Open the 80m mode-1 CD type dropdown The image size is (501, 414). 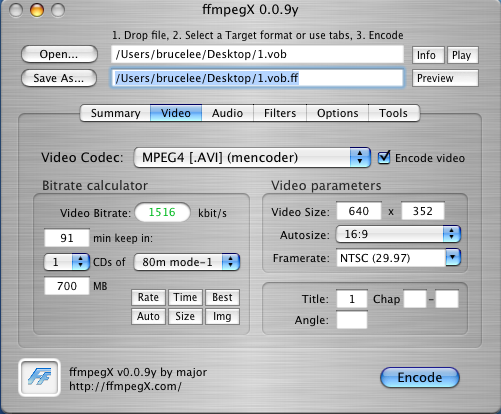tap(187, 262)
